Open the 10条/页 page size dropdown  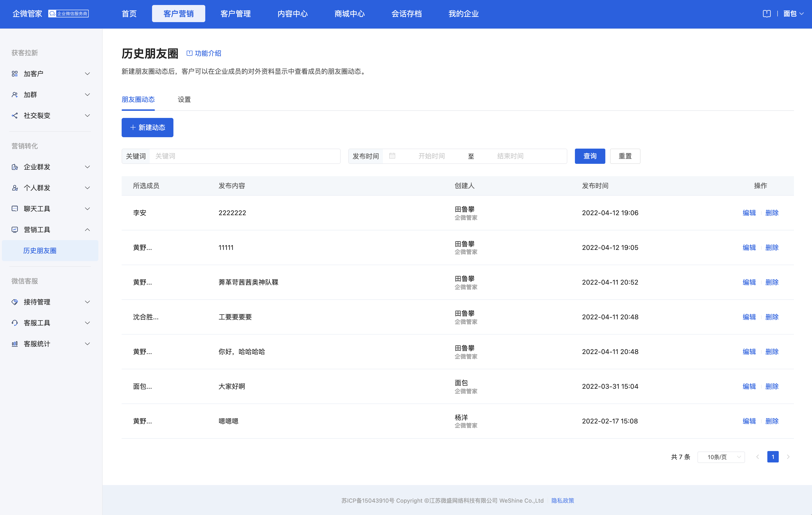tap(721, 457)
